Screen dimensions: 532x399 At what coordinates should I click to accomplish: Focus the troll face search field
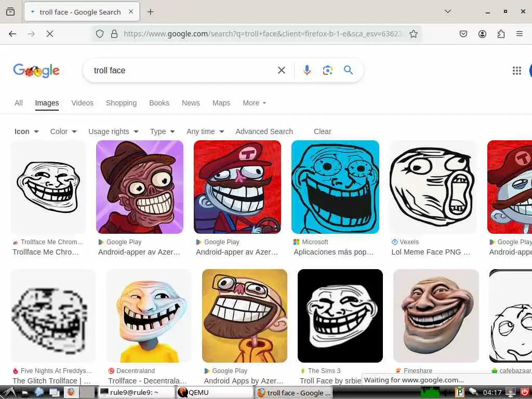point(183,70)
